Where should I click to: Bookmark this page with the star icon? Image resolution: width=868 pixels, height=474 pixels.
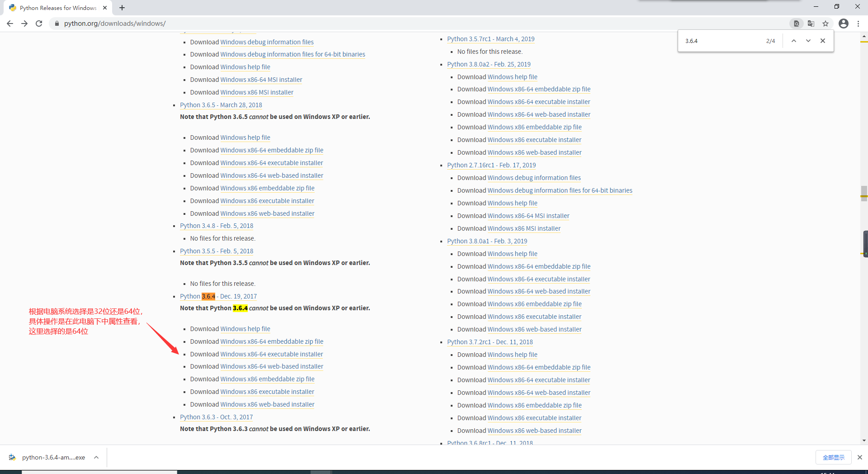(x=826, y=24)
